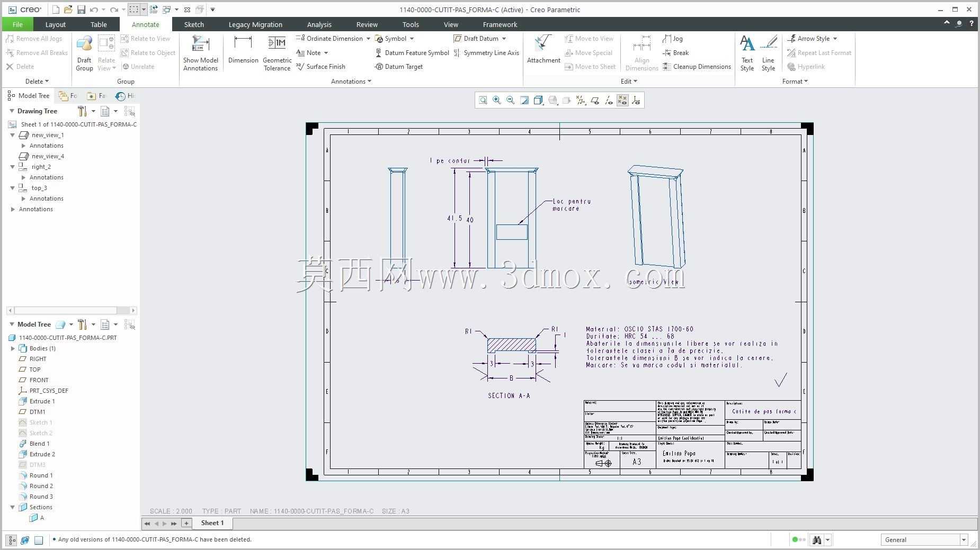Expand the Annotations group overflow menu
Image resolution: width=980 pixels, height=550 pixels.
[351, 82]
